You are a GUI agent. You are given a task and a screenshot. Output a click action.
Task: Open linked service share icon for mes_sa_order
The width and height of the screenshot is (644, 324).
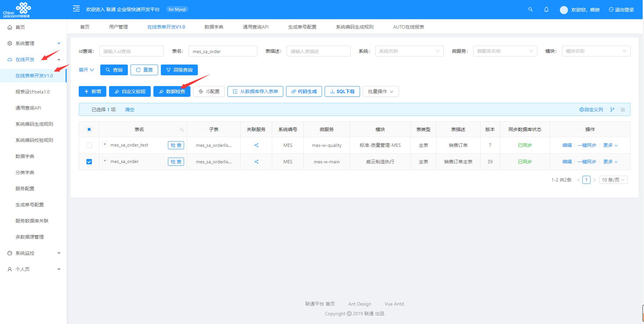(256, 162)
